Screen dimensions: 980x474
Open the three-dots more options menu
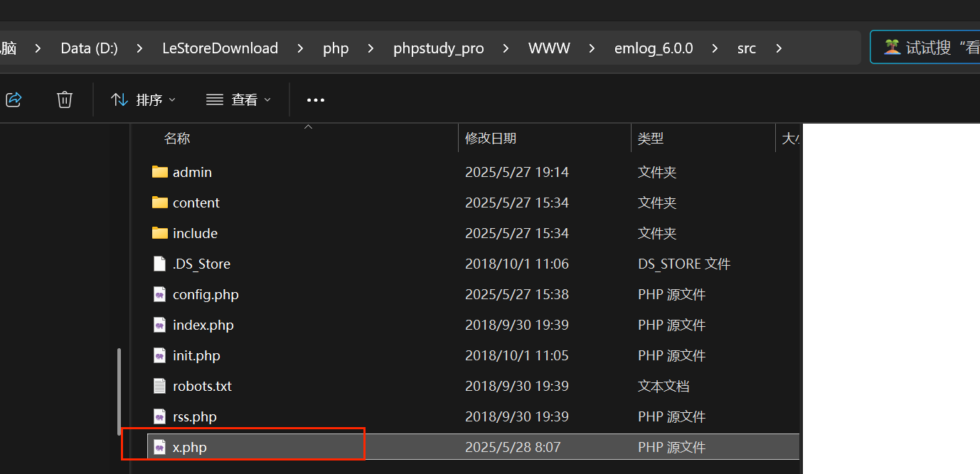[x=315, y=100]
